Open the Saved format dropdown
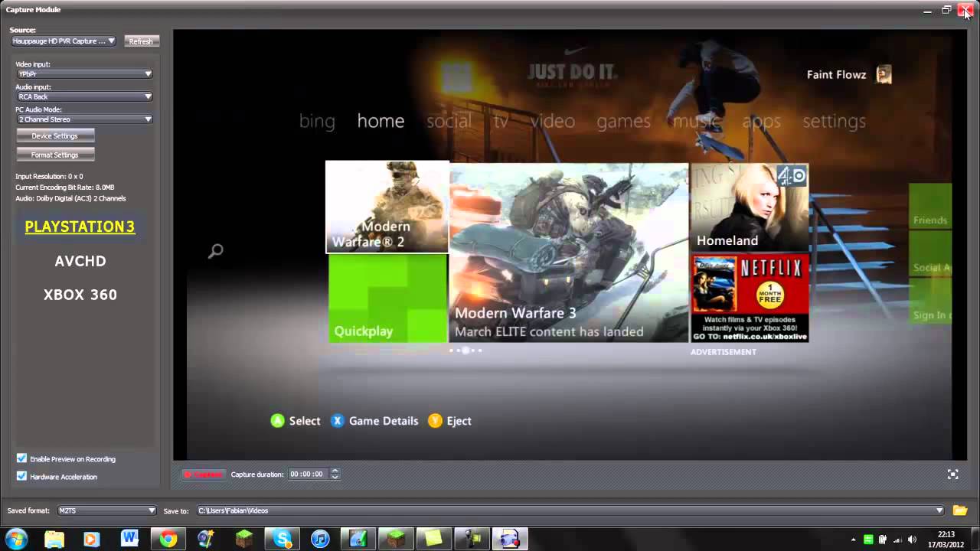The height and width of the screenshot is (551, 980). point(106,510)
